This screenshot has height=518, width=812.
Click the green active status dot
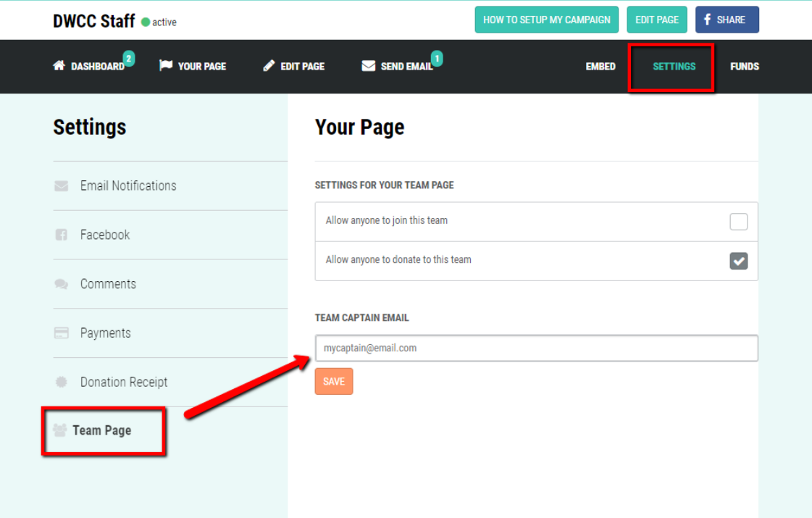(x=146, y=22)
